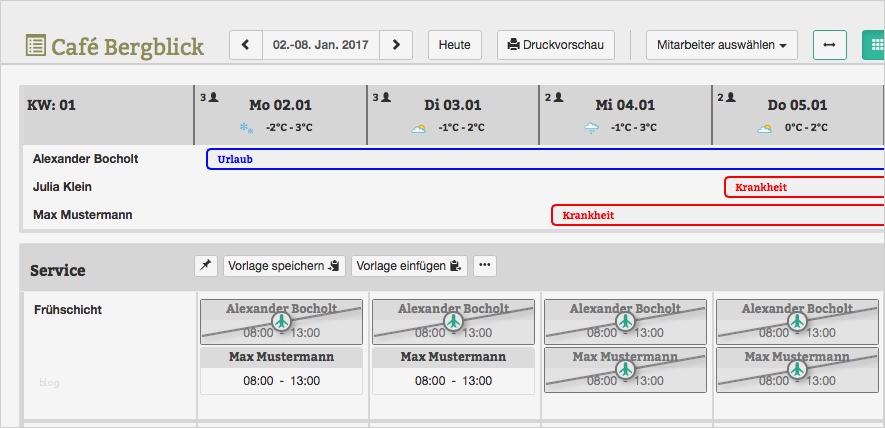This screenshot has height=428, width=885.
Task: Click Mi 04.01 day header
Action: [625, 105]
